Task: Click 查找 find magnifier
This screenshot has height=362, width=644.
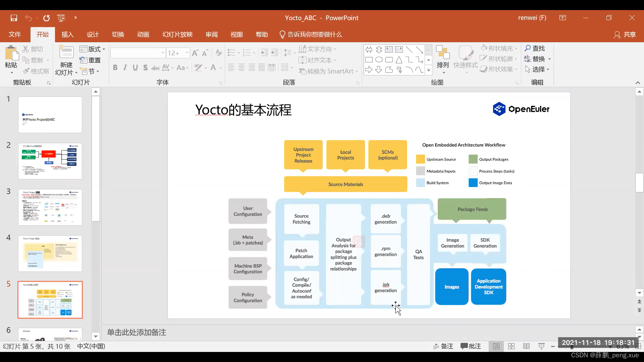Action: [x=535, y=48]
